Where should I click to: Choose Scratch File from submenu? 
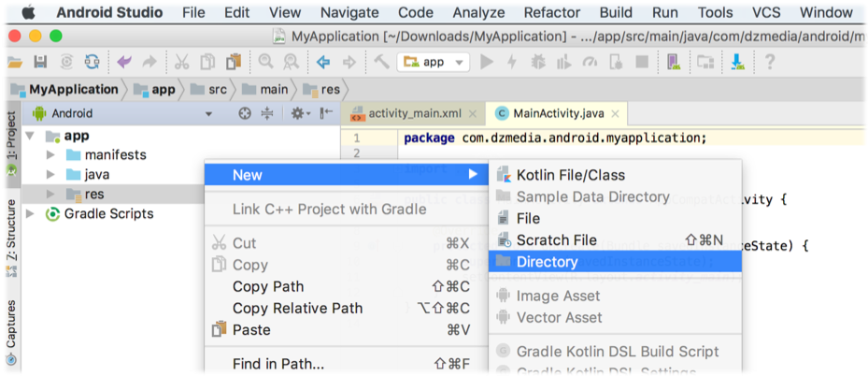pos(615,239)
